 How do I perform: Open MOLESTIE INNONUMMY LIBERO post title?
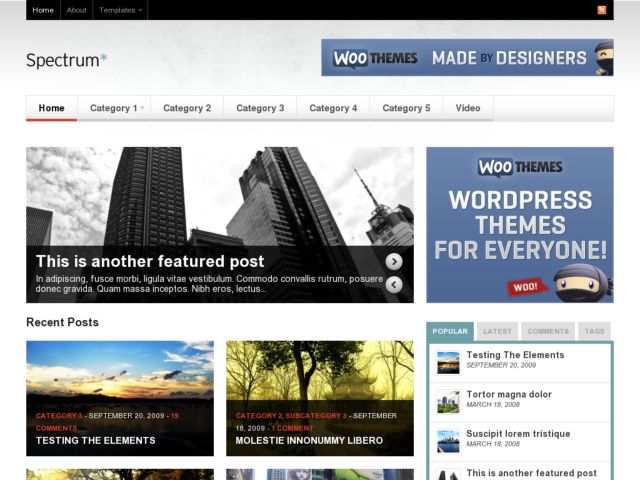[309, 441]
